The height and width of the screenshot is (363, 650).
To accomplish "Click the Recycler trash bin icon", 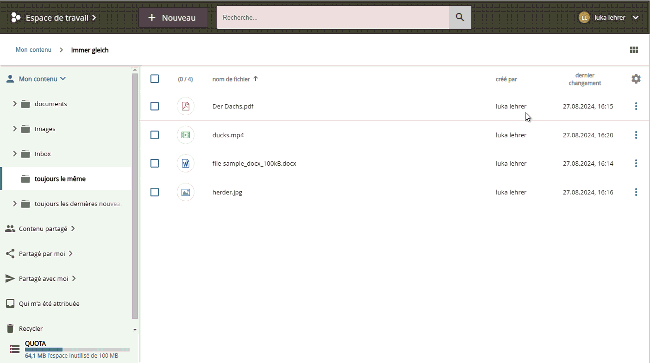I will tap(10, 328).
